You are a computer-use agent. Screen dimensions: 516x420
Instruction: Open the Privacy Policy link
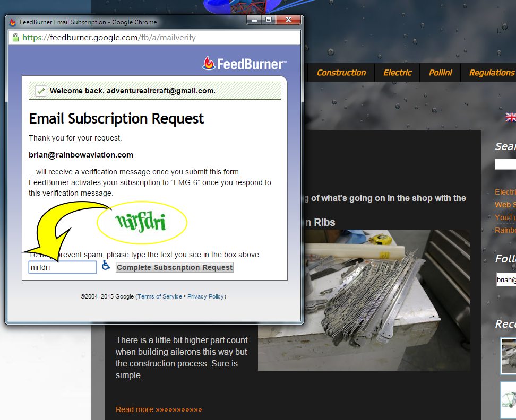click(205, 296)
